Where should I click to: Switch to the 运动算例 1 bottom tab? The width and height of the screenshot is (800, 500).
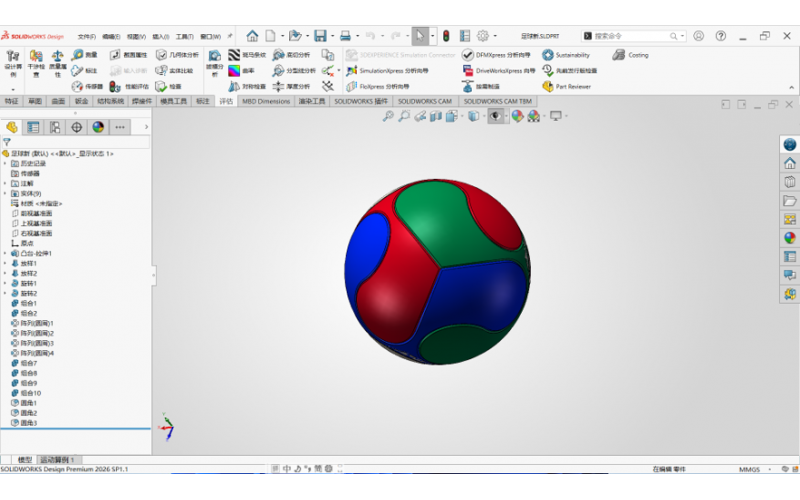pos(58,460)
